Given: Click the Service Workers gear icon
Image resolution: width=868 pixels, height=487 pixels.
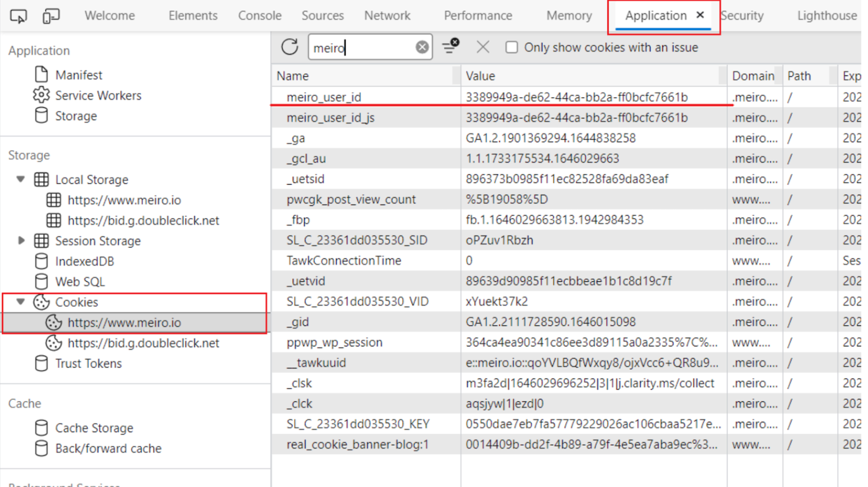Looking at the screenshot, I should pos(41,95).
